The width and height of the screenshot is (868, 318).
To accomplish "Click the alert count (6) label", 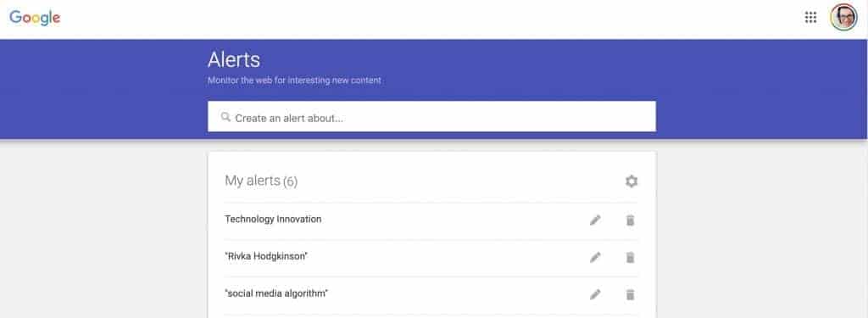I will coord(291,181).
